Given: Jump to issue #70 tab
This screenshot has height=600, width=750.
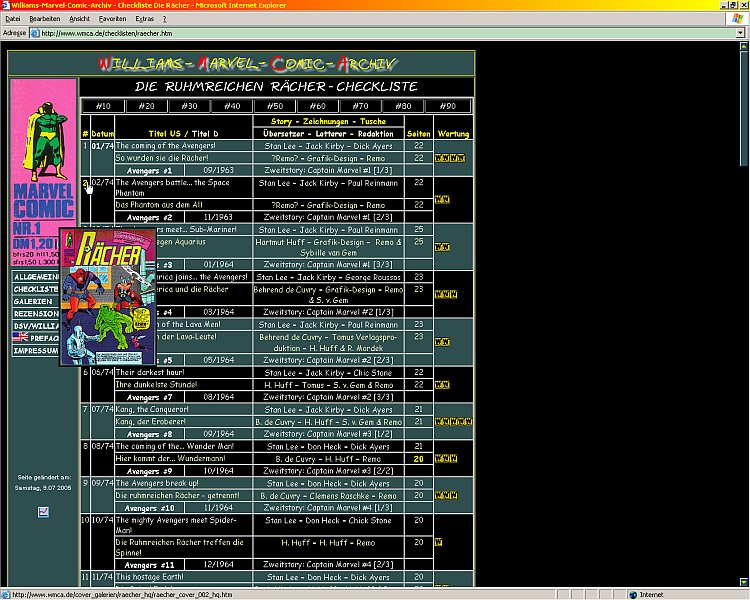Looking at the screenshot, I should [x=361, y=106].
